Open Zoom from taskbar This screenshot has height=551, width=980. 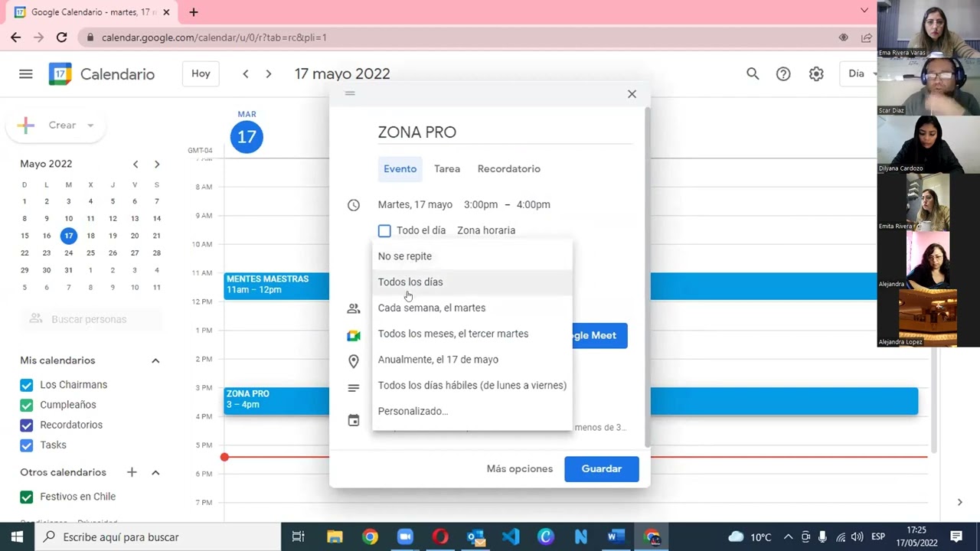click(405, 536)
